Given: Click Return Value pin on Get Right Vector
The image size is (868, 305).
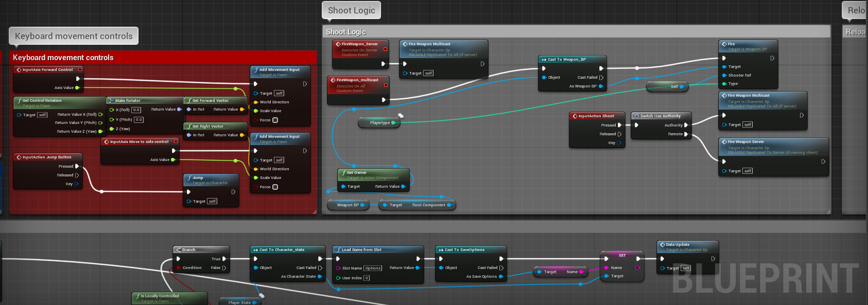Looking at the screenshot, I should click(242, 135).
